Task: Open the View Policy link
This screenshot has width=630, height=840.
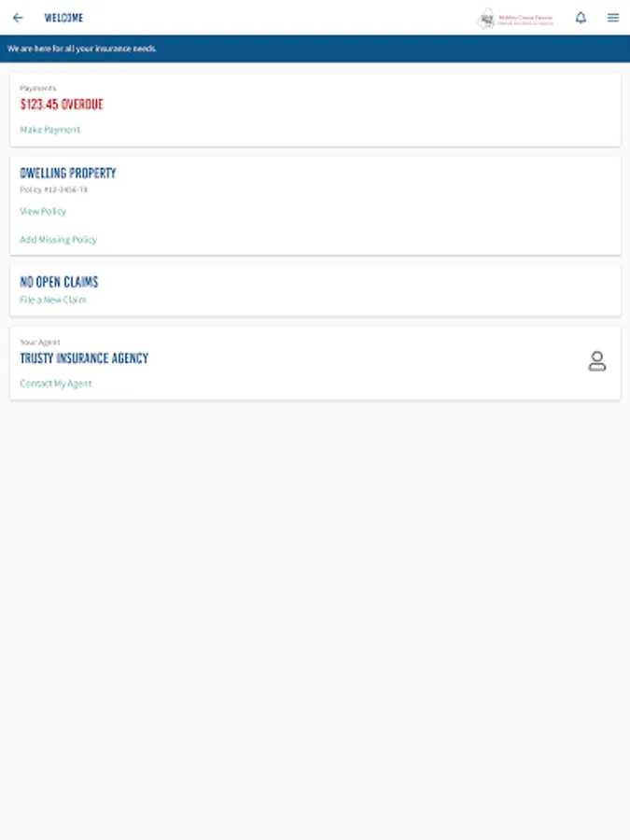Action: tap(43, 212)
